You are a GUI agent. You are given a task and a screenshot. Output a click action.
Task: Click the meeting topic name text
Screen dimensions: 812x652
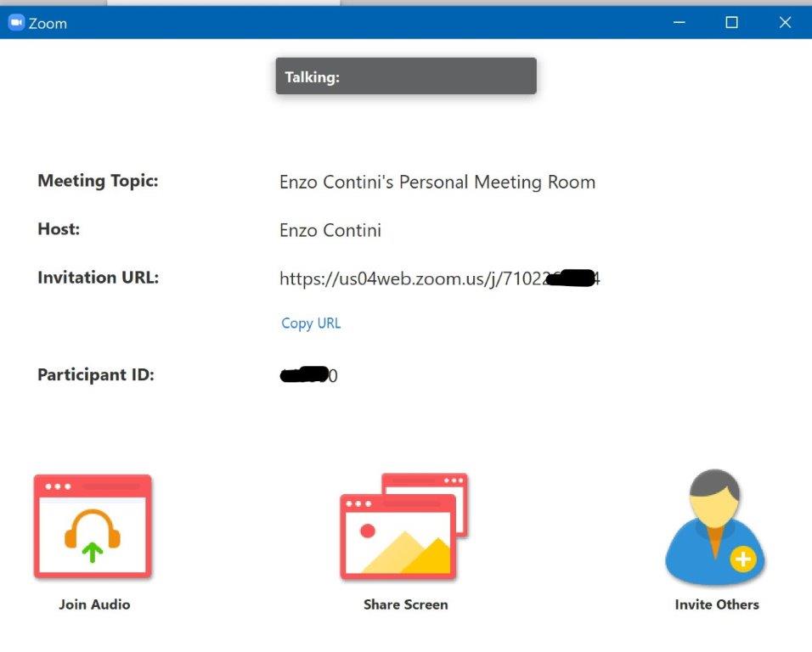437,182
